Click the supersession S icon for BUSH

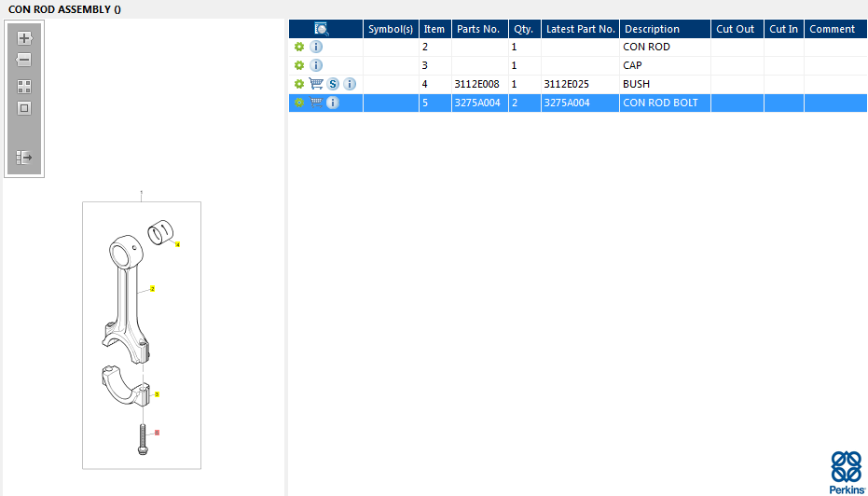tap(333, 84)
